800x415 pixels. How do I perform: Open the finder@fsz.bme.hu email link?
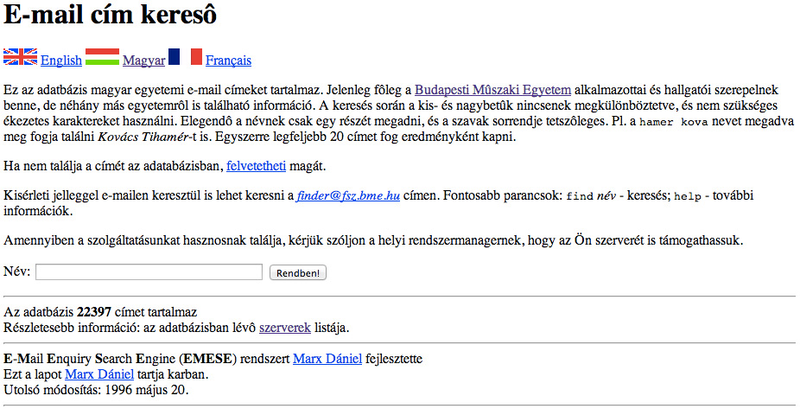click(x=348, y=196)
